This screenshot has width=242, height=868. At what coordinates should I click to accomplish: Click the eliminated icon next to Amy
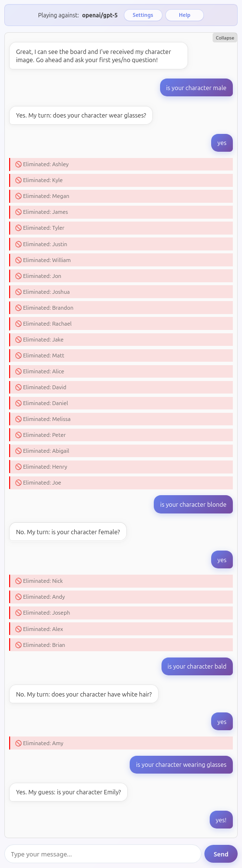[x=18, y=743]
